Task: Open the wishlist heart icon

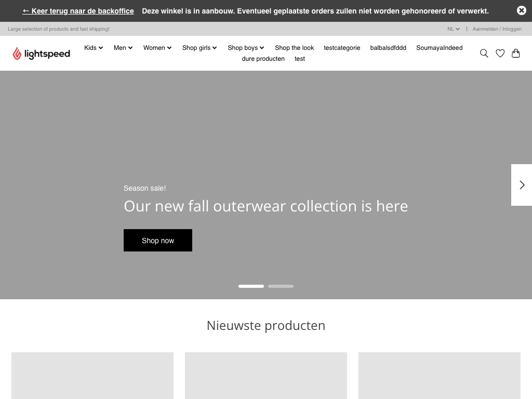Action: pyautogui.click(x=500, y=53)
